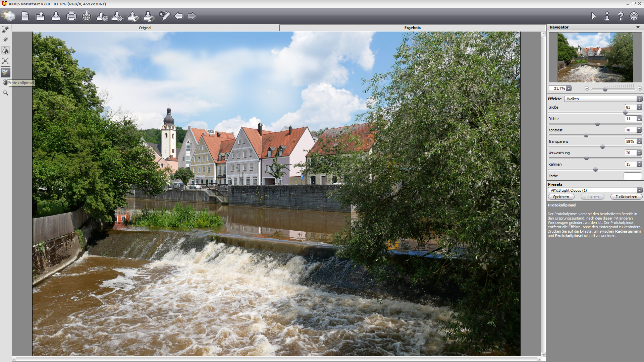Open help with the question mark icon

[621, 16]
